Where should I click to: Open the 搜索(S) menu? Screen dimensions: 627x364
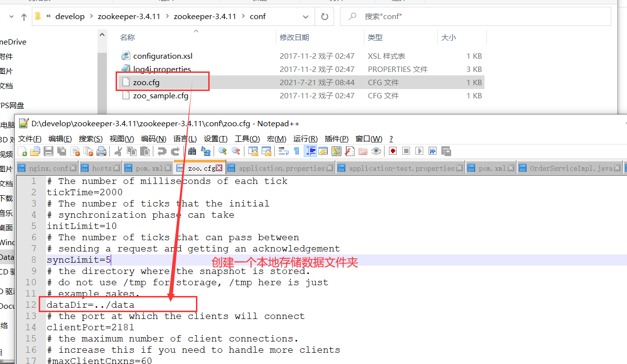(91, 139)
